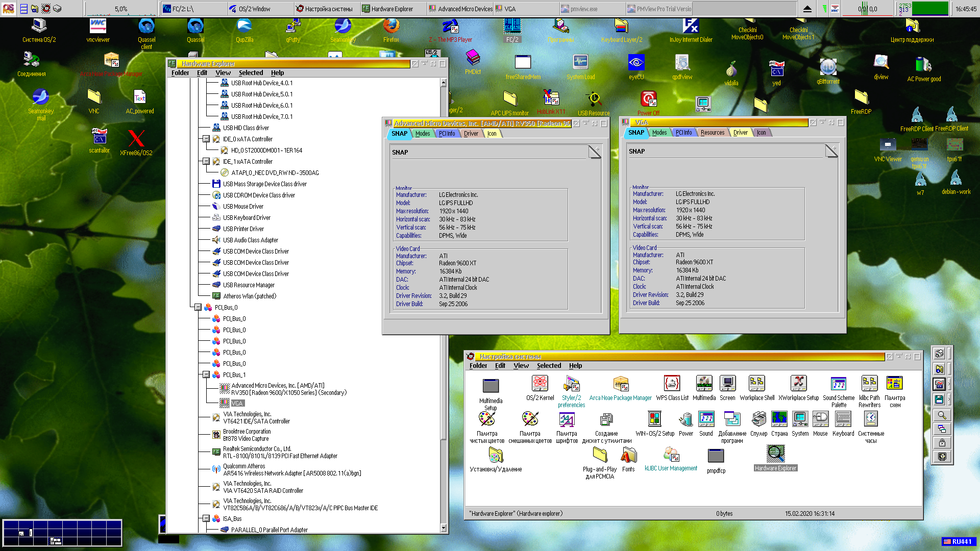Switch to Icon tab in AMD Radeon window
Viewport: 980px width, 551px height.
point(492,134)
